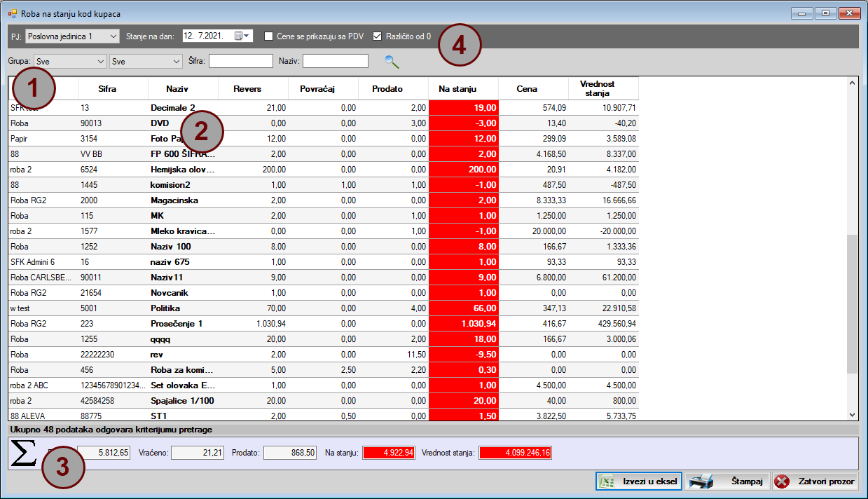Image resolution: width=868 pixels, height=499 pixels.
Task: Click the SFK Admini 6 group cell
Action: click(43, 262)
